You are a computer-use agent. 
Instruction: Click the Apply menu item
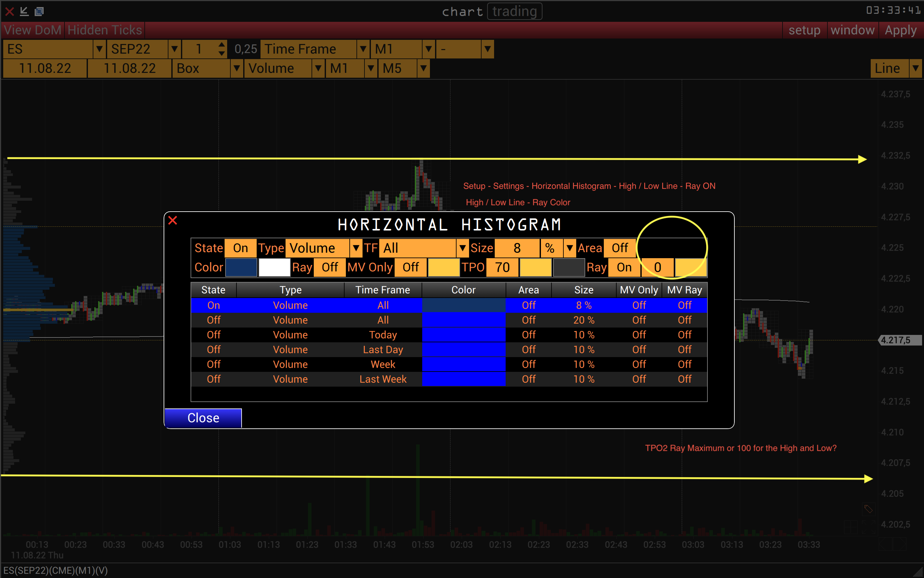click(901, 30)
